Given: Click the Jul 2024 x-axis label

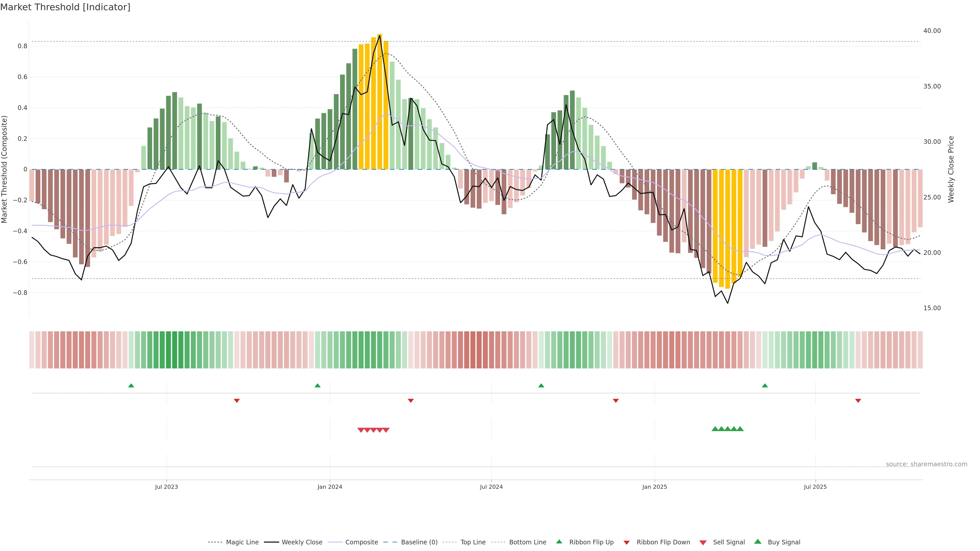Looking at the screenshot, I should [491, 487].
